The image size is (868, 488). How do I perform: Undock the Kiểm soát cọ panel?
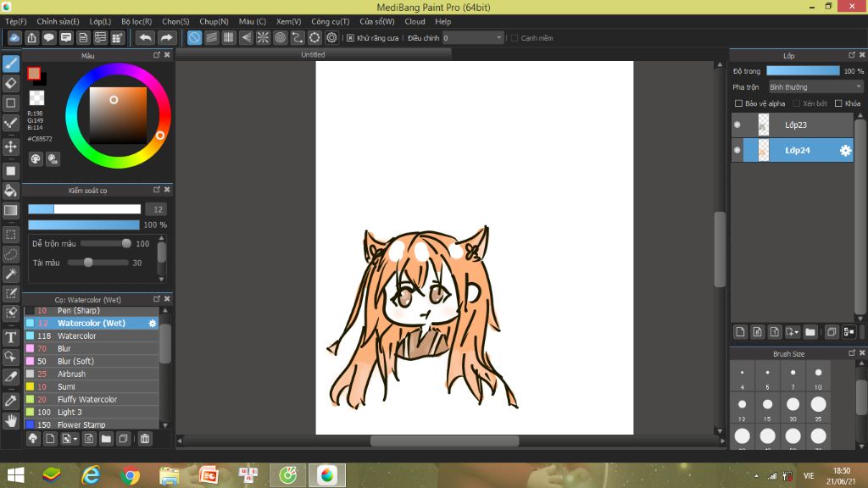pos(157,190)
